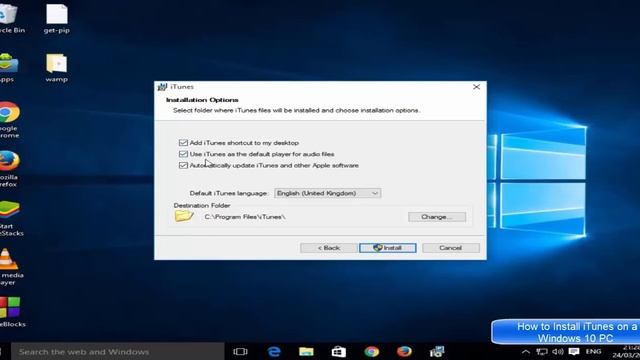Open Microsoft Edge from taskbar
The image size is (640, 360).
(273, 351)
